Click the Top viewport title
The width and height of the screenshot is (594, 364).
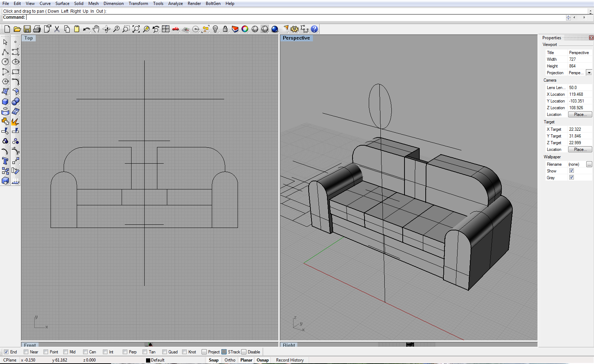click(29, 38)
